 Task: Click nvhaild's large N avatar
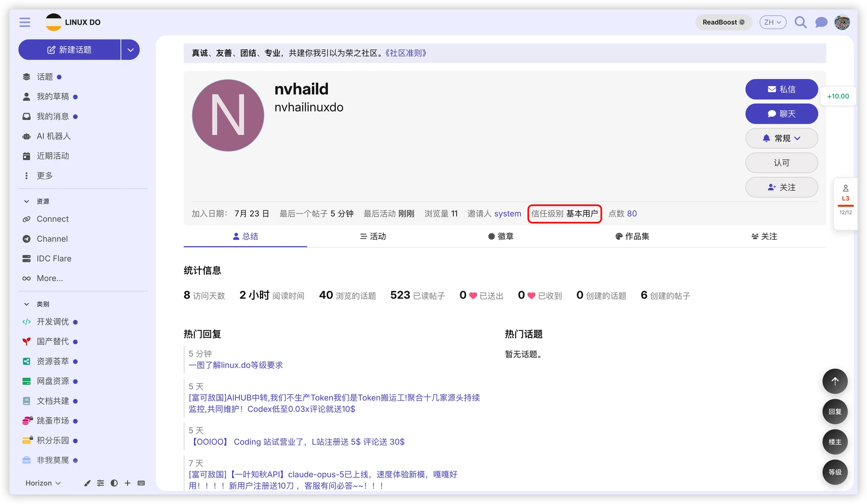pyautogui.click(x=228, y=116)
